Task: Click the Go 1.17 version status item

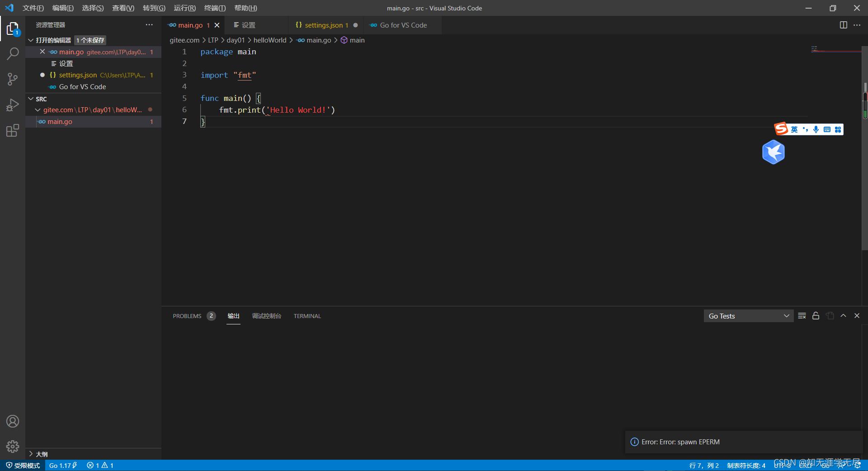Action: click(x=63, y=465)
